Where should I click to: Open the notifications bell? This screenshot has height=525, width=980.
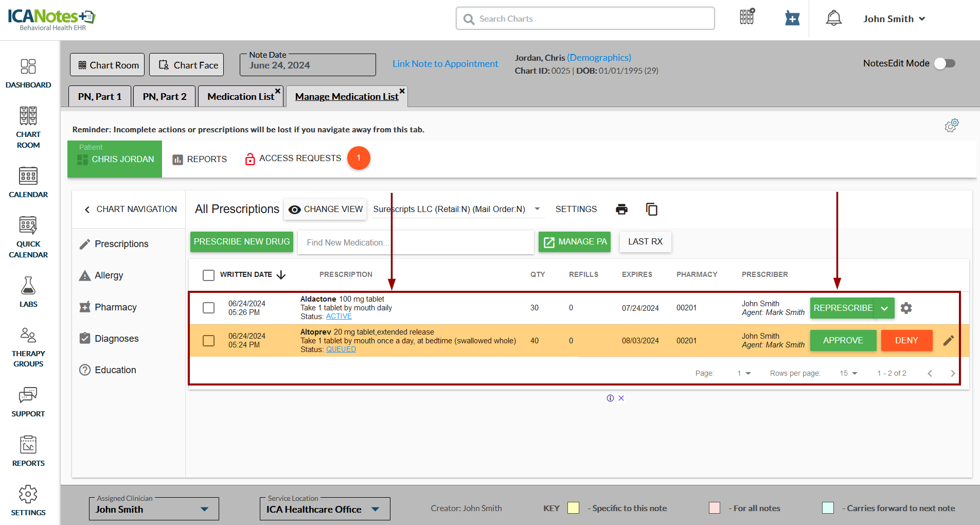(x=833, y=19)
